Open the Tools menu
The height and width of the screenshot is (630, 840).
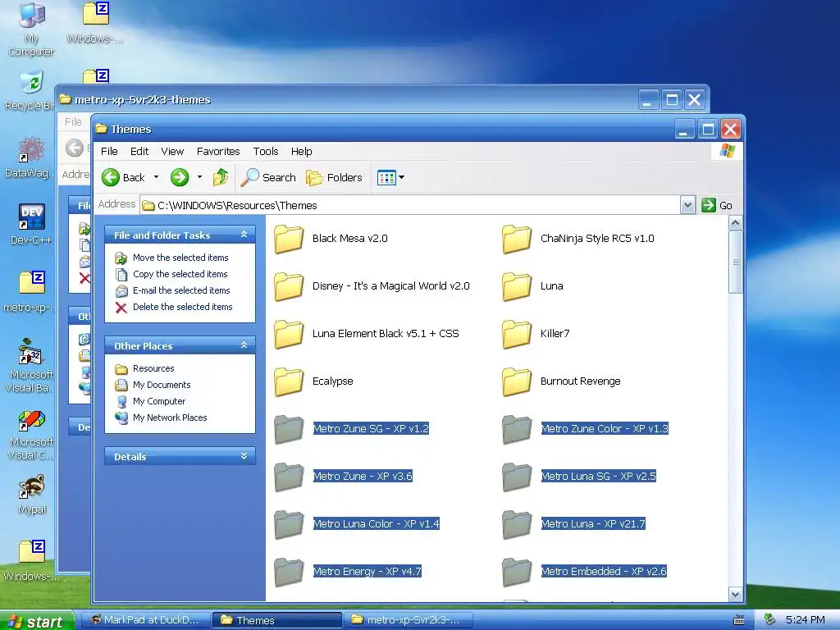click(x=266, y=152)
